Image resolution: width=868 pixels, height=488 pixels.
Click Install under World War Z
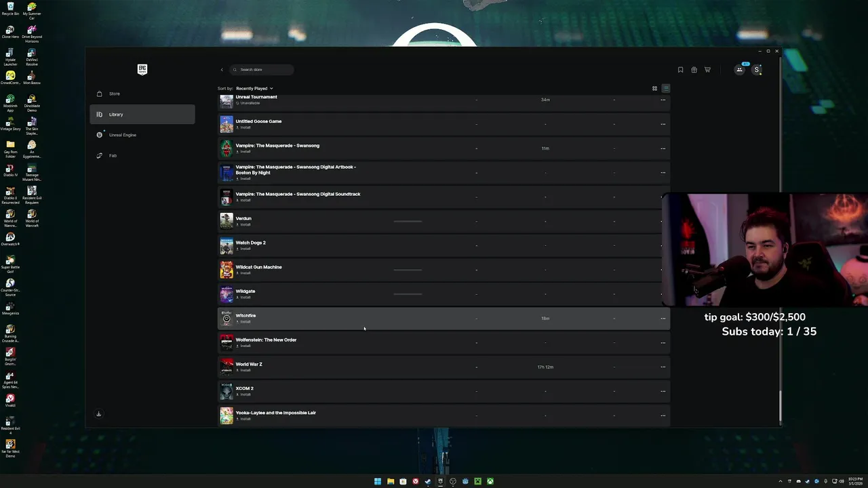[x=244, y=370]
